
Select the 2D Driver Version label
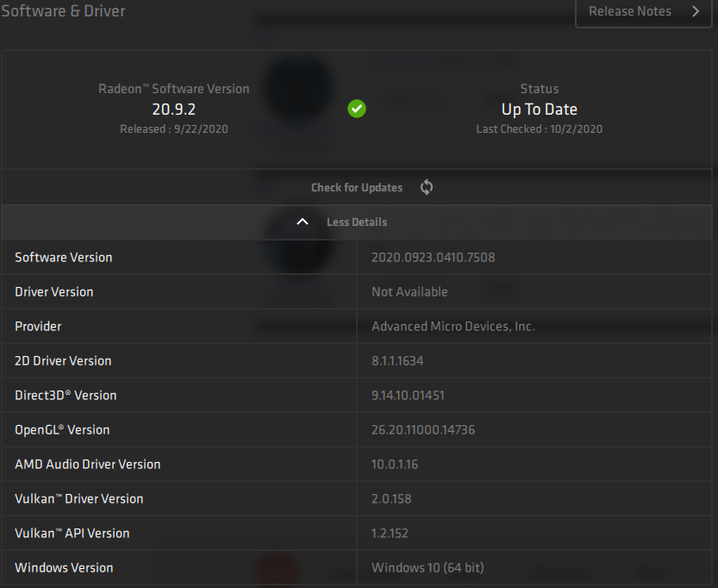pos(63,361)
